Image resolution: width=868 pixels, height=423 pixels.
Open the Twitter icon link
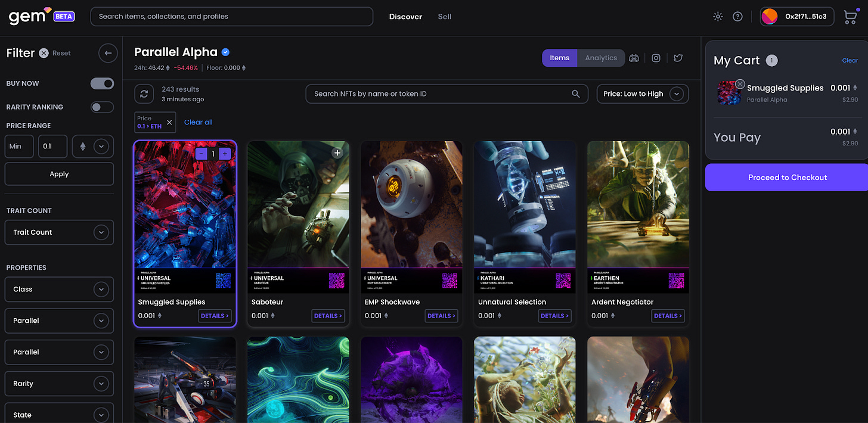click(678, 58)
